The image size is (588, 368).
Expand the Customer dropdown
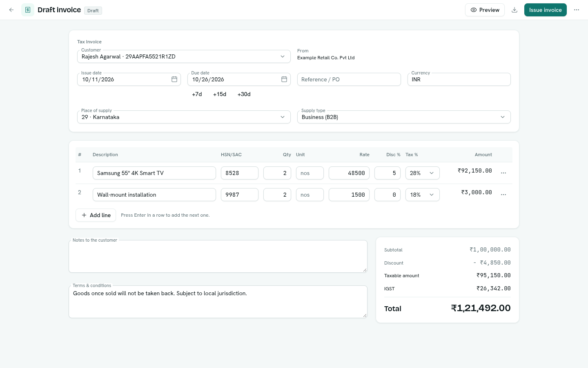184,56
